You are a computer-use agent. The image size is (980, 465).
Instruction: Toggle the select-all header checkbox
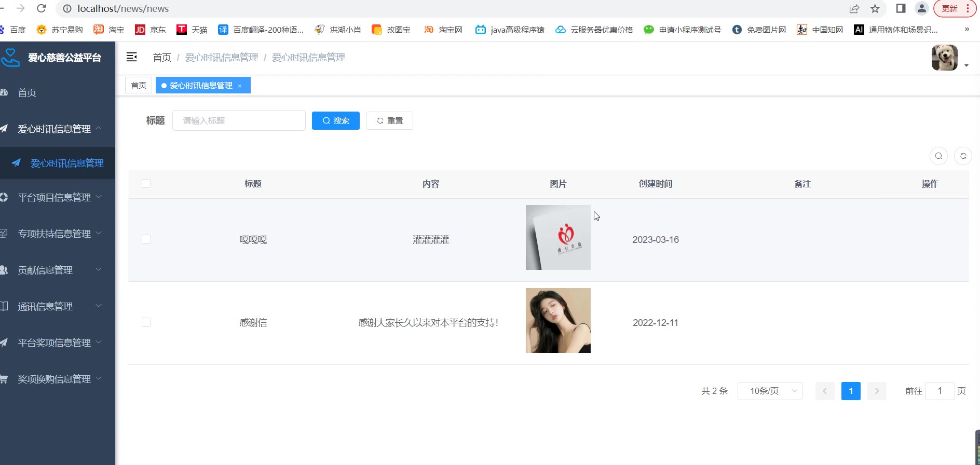[146, 184]
